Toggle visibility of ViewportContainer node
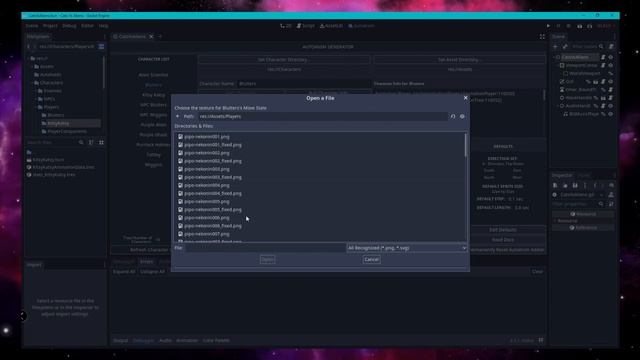Screen dimensions: 640x360 pyautogui.click(x=611, y=65)
